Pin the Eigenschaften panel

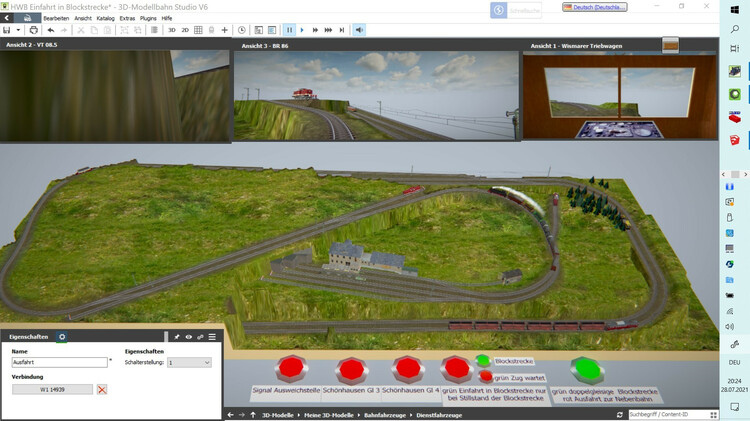(x=176, y=337)
